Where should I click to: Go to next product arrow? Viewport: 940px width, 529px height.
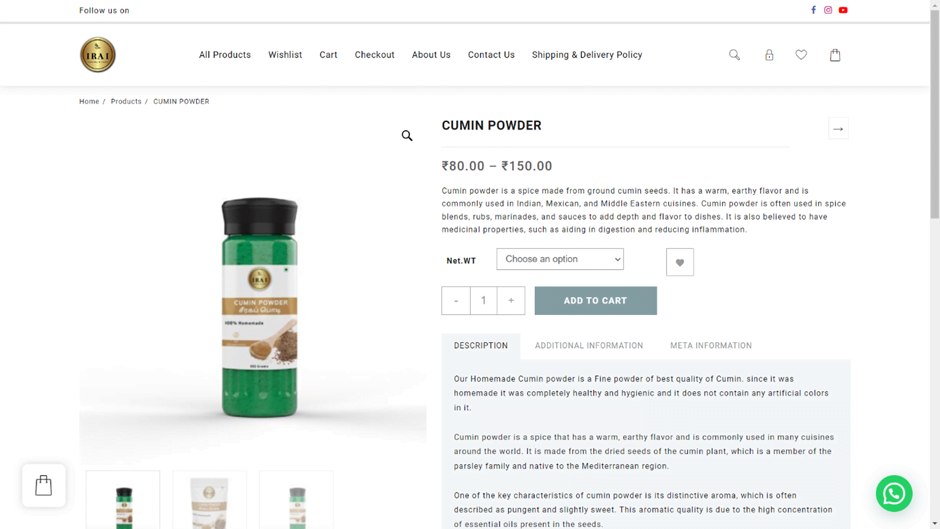click(838, 129)
